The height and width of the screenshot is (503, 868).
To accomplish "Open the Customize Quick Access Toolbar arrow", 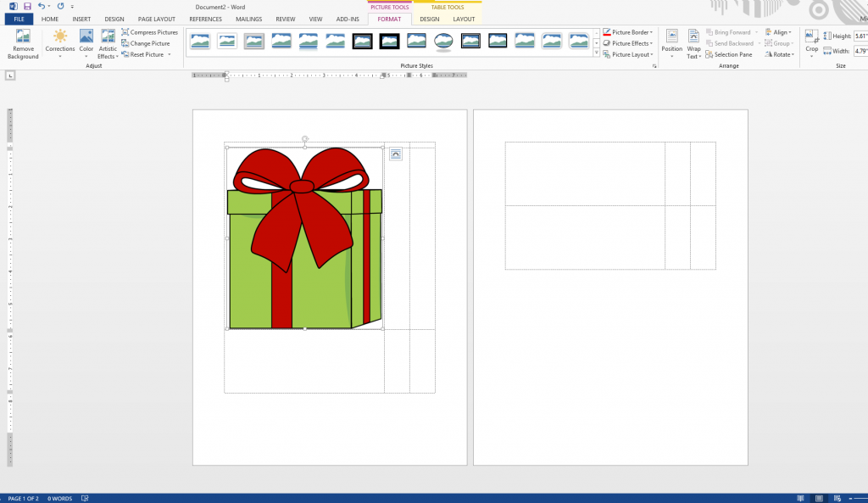I will point(72,7).
